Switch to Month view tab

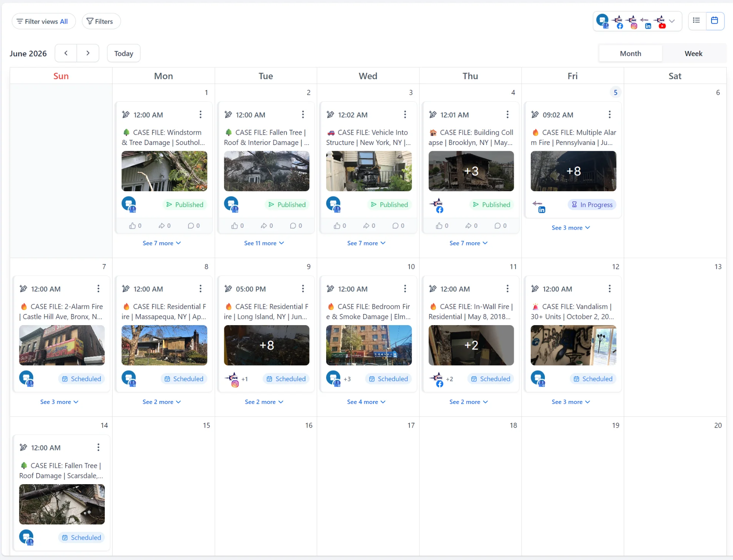630,54
